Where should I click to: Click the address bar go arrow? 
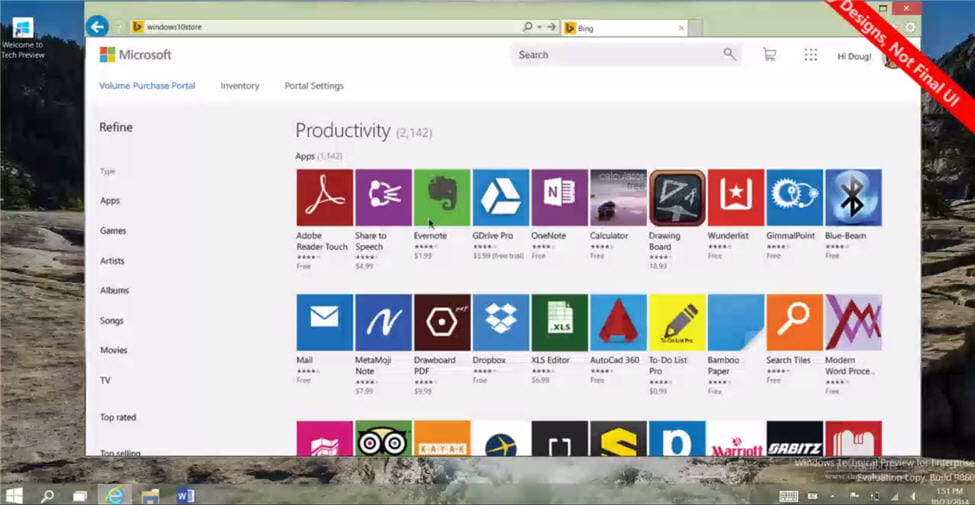pos(551,27)
